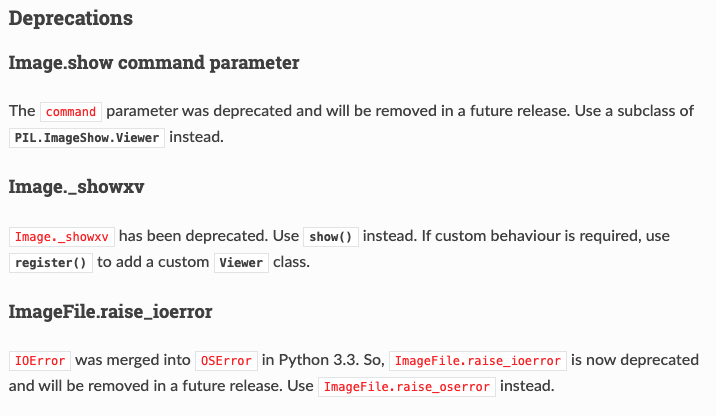The width and height of the screenshot is (716, 416).
Task: Click the Image._showxv section heading
Action: (x=76, y=187)
